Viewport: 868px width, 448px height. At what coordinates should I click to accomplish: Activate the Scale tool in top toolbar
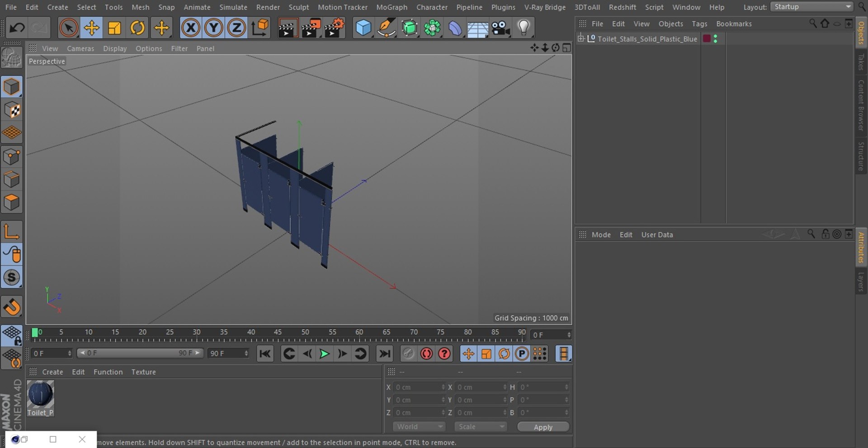(114, 28)
